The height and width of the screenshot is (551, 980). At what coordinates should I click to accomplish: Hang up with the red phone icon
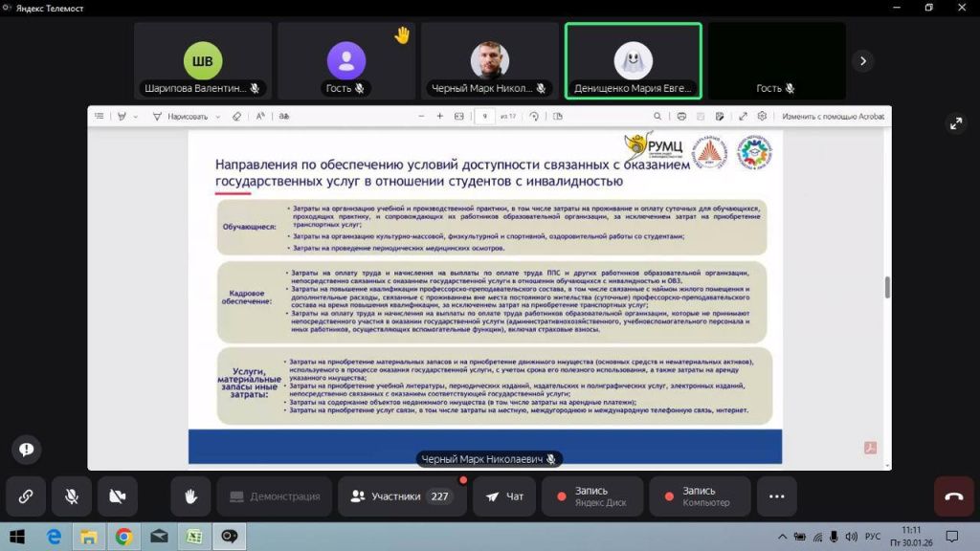[x=953, y=496]
